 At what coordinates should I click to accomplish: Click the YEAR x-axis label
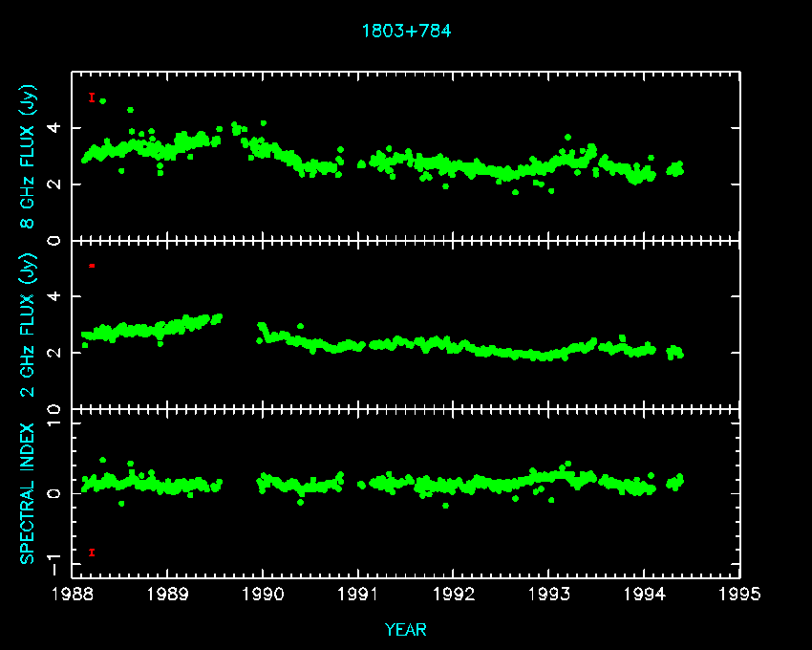[x=406, y=629]
